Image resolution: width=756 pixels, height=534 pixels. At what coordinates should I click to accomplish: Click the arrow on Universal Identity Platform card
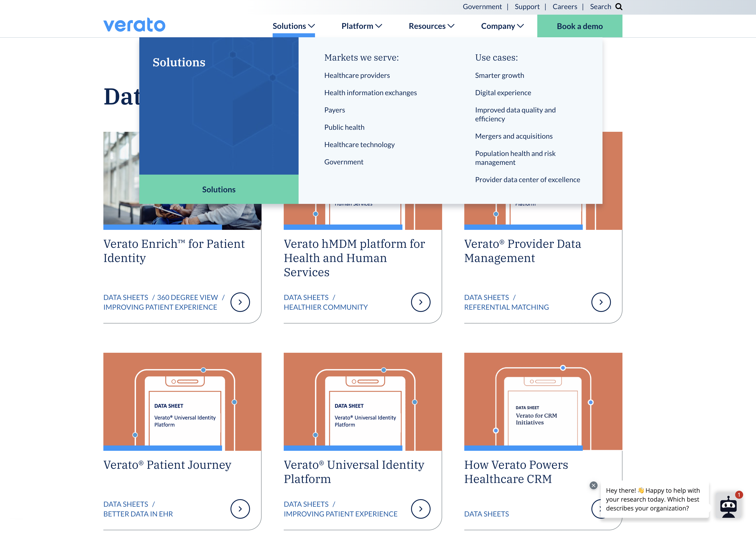tap(421, 509)
